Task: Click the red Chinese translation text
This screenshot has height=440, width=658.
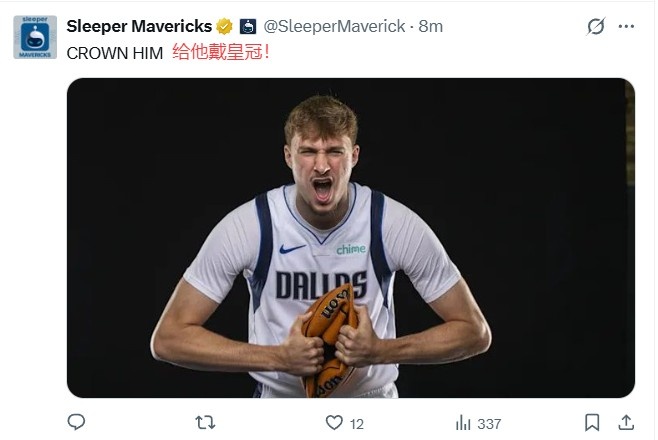Action: [220, 53]
